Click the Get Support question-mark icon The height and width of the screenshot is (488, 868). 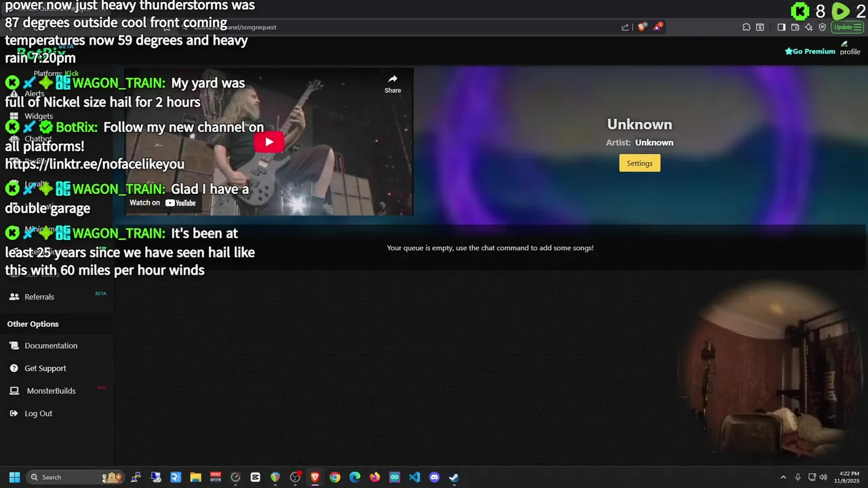click(14, 368)
